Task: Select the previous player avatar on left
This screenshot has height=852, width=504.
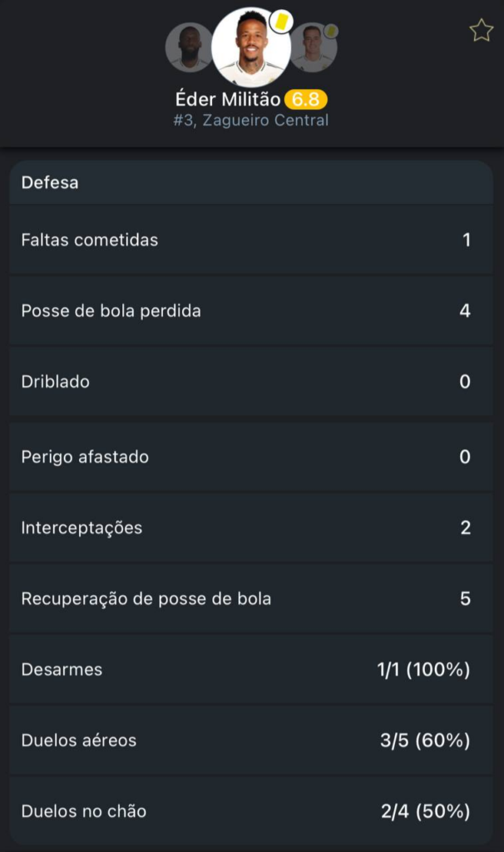Action: tap(189, 47)
